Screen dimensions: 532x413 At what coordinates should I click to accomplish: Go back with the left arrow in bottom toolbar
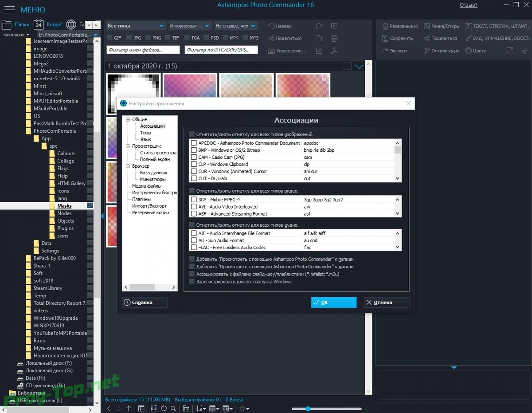109,409
